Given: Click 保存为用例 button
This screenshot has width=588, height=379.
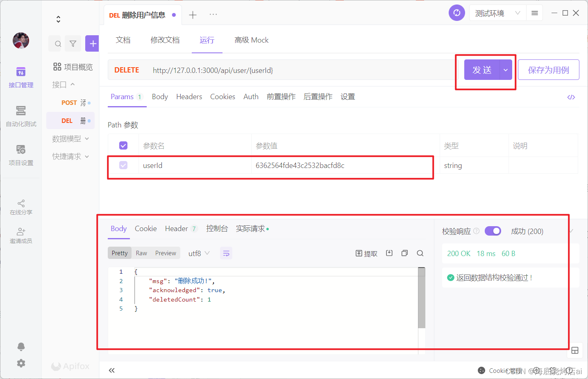Looking at the screenshot, I should pyautogui.click(x=548, y=70).
